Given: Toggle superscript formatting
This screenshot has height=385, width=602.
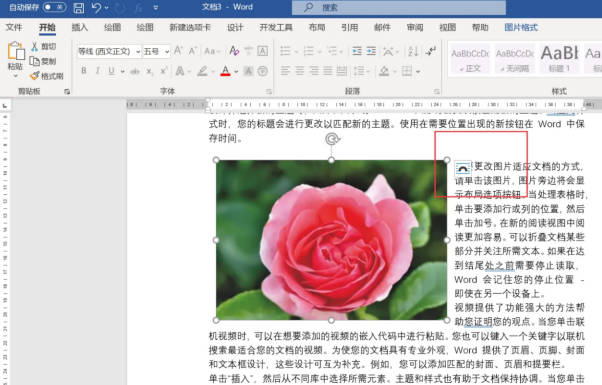Looking at the screenshot, I should click(x=164, y=71).
